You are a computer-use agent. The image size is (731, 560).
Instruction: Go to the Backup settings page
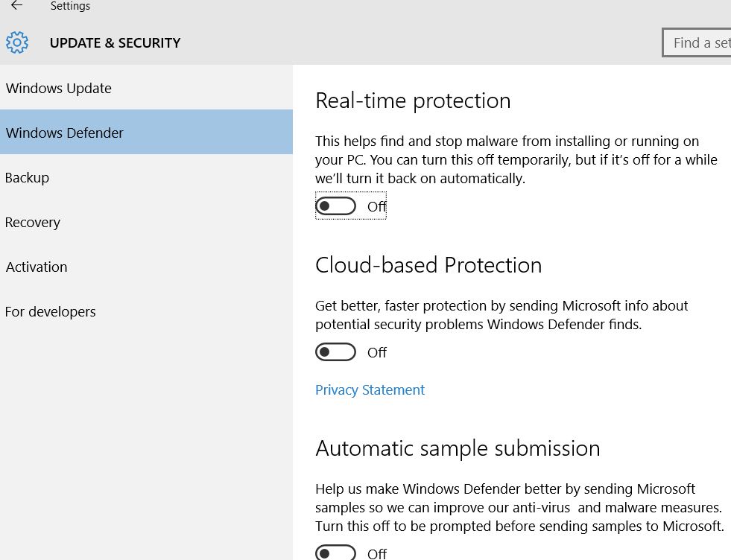146,177
